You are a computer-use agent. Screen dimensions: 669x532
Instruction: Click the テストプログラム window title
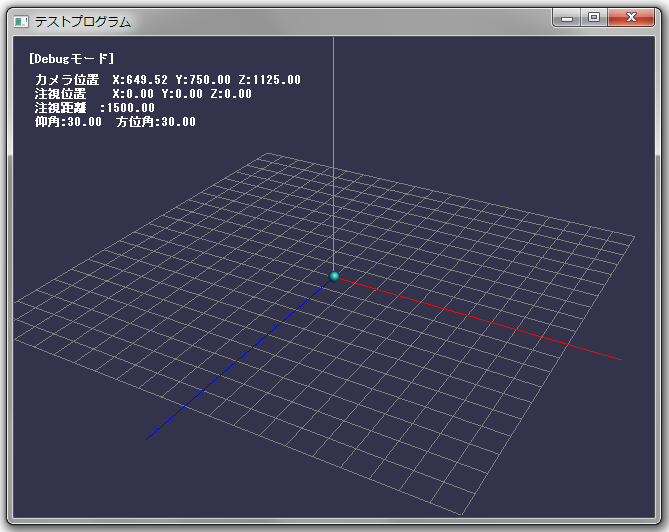(x=83, y=21)
